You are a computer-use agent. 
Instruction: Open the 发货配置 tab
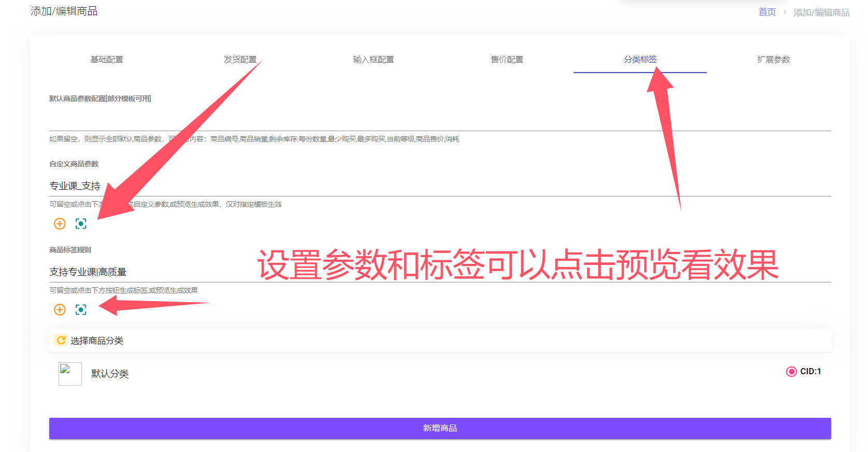tap(240, 60)
